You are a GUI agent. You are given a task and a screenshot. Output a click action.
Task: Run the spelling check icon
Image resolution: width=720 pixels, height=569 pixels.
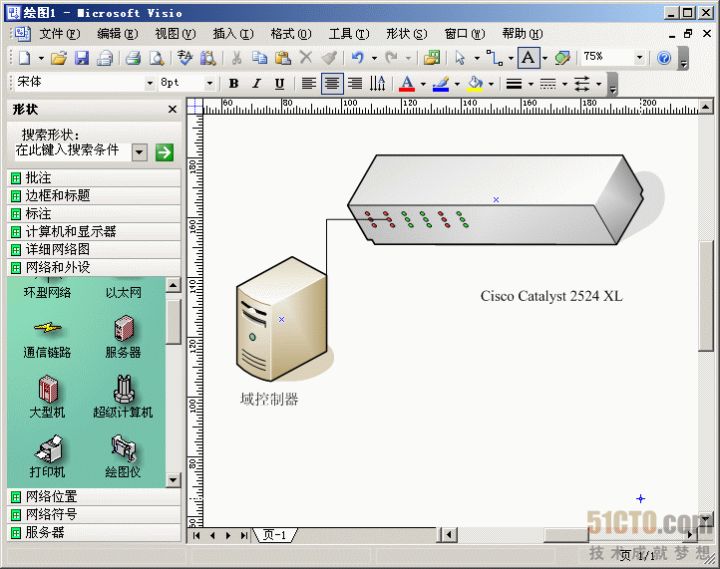[185, 58]
